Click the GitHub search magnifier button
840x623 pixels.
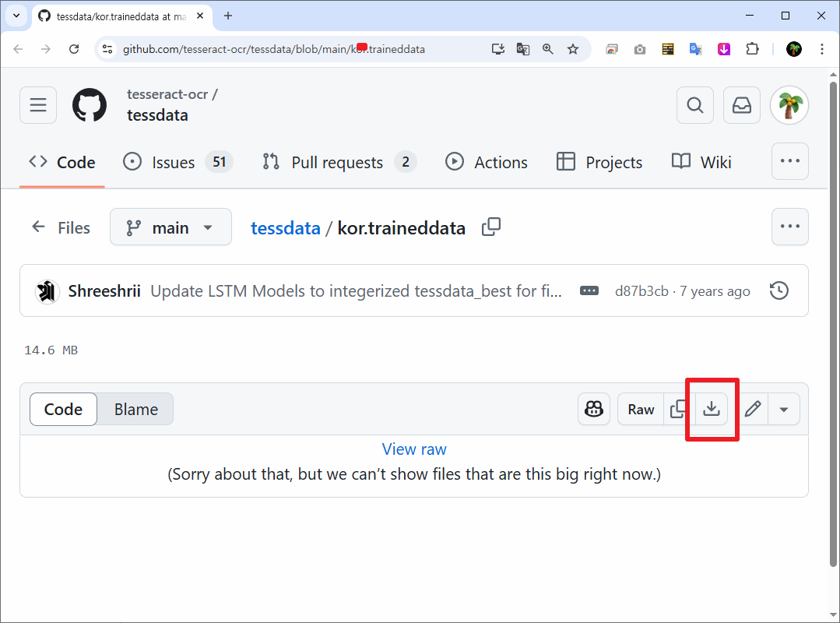tap(695, 105)
